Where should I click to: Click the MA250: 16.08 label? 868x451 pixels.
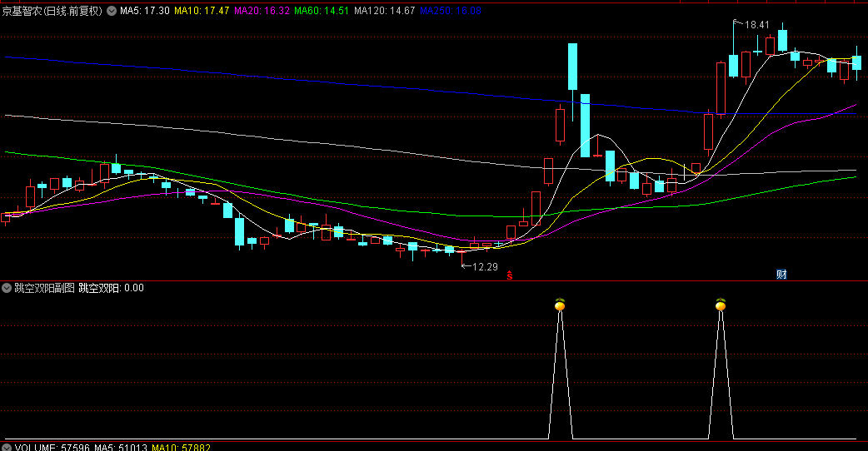click(451, 11)
